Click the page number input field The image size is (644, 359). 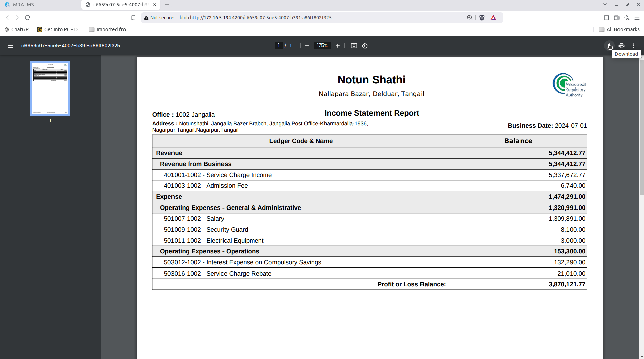coord(279,46)
